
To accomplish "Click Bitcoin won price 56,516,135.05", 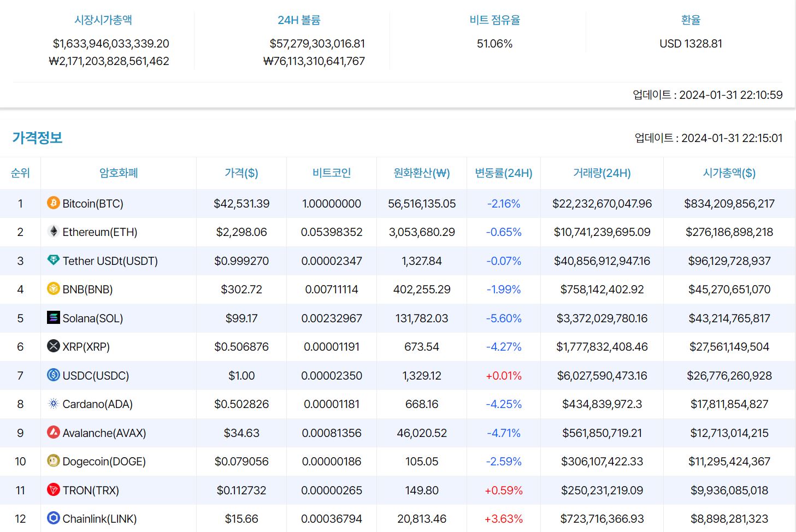I will point(422,204).
